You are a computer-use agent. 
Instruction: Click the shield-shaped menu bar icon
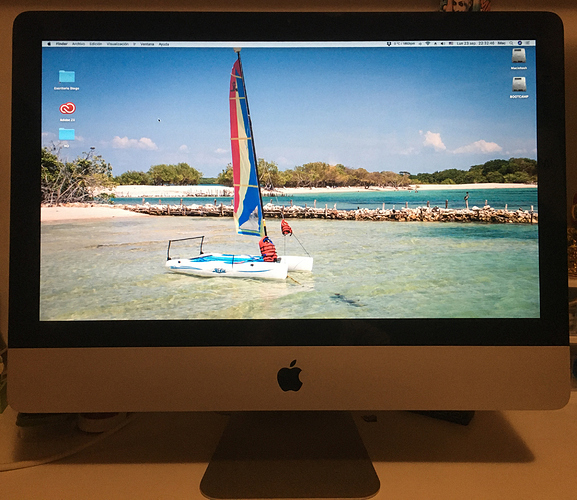(x=389, y=44)
